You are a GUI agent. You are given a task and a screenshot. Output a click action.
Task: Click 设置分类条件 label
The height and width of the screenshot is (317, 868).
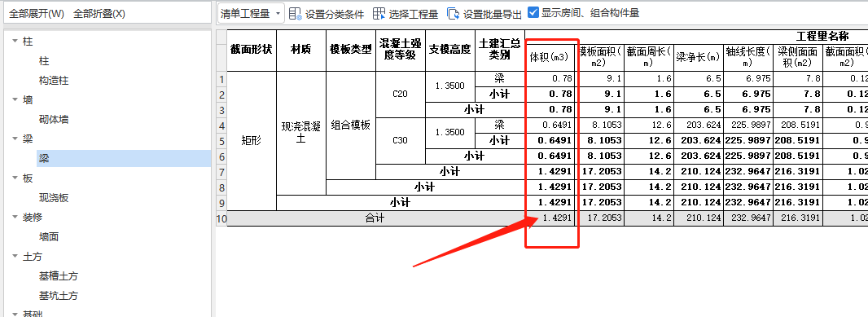tap(335, 15)
